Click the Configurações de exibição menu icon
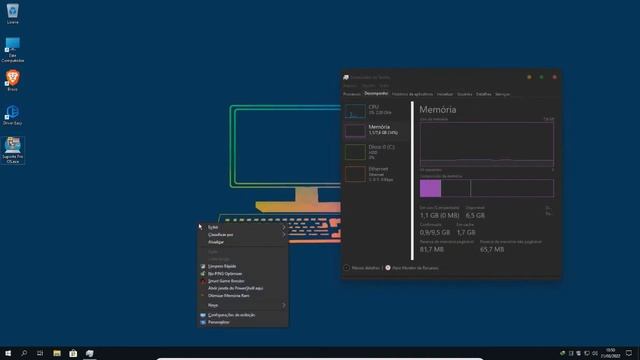The height and width of the screenshot is (360, 640). click(203, 315)
